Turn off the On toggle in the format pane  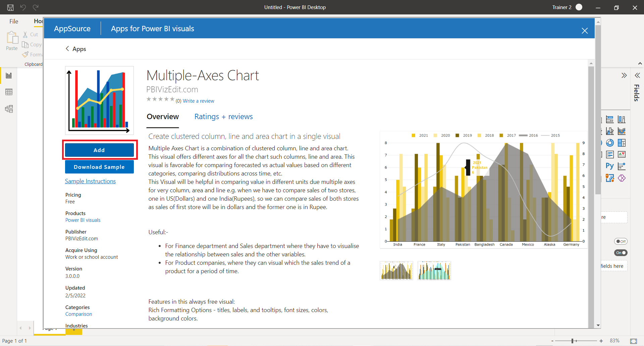tap(621, 253)
